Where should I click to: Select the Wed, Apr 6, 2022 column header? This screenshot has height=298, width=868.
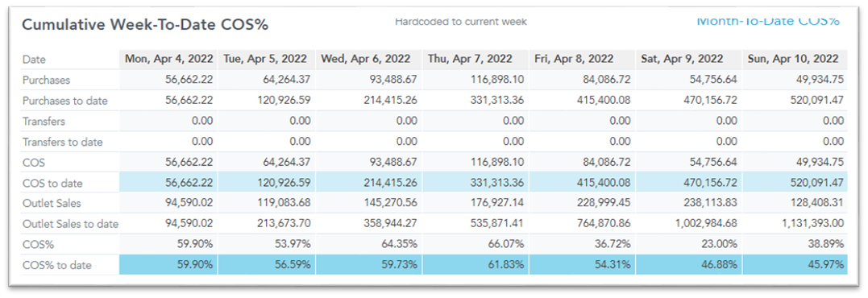[x=368, y=59]
